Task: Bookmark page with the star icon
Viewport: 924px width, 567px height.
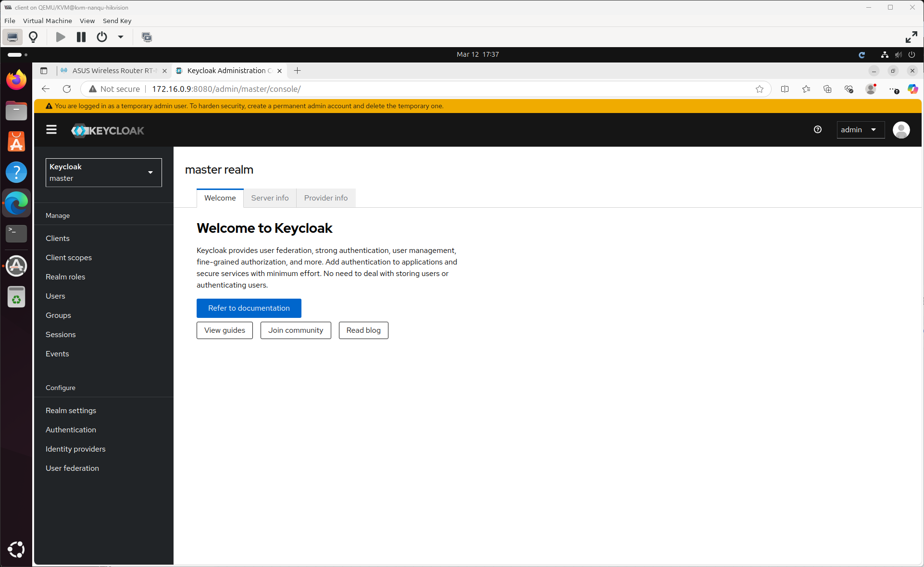Action: point(759,89)
